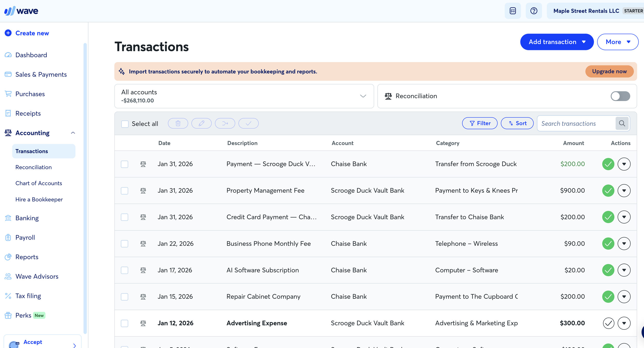The width and height of the screenshot is (644, 348).
Task: Click the Upgrade now button
Action: point(609,71)
